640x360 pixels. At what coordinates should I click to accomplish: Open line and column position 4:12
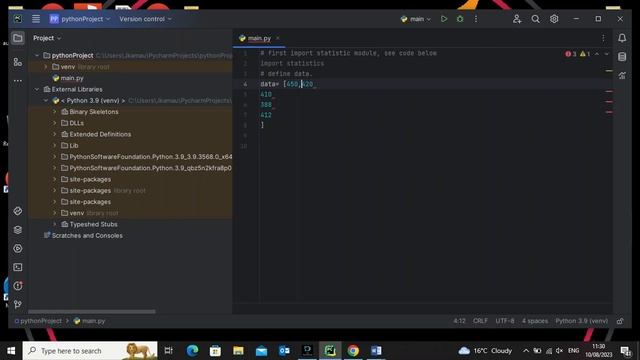[459, 321]
